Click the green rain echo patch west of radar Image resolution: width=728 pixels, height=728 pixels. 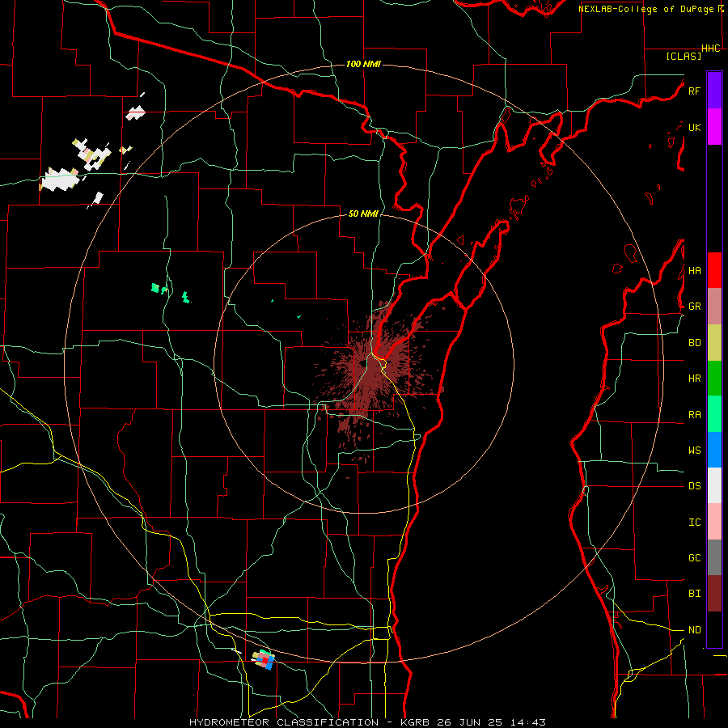click(x=159, y=289)
